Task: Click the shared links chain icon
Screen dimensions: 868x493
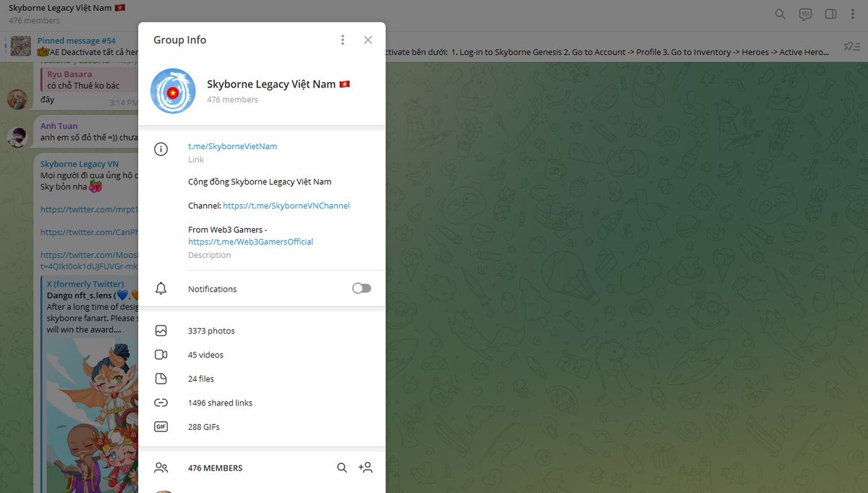Action: [x=161, y=403]
